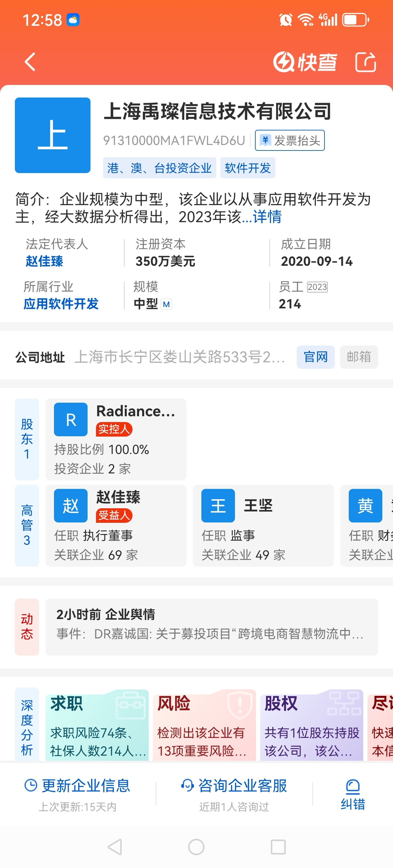Tap the 王 avatar icon
This screenshot has width=393, height=868.
(218, 506)
